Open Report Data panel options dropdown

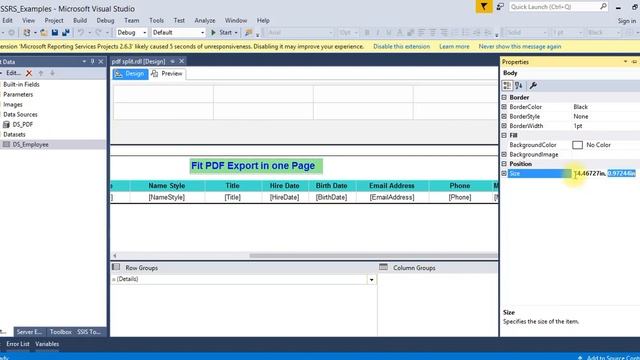pyautogui.click(x=84, y=62)
